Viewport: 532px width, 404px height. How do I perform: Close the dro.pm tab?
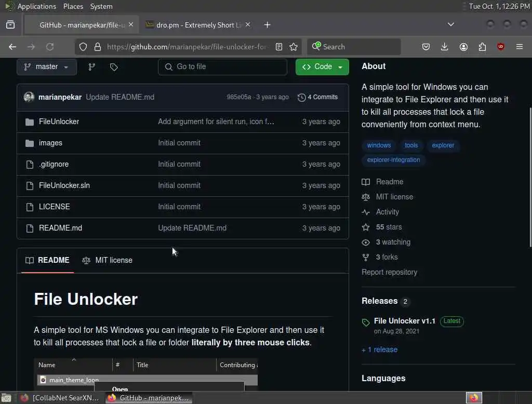(248, 24)
